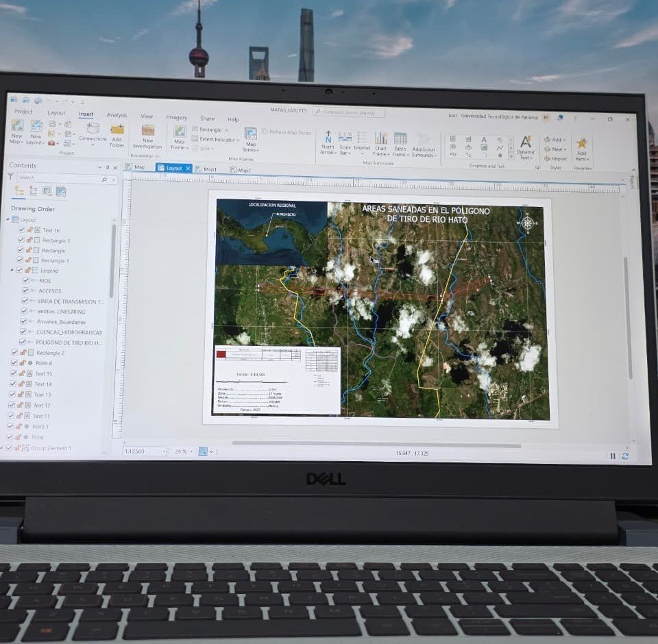Open the 24% zoom dropdown
The image size is (658, 644).
(192, 451)
